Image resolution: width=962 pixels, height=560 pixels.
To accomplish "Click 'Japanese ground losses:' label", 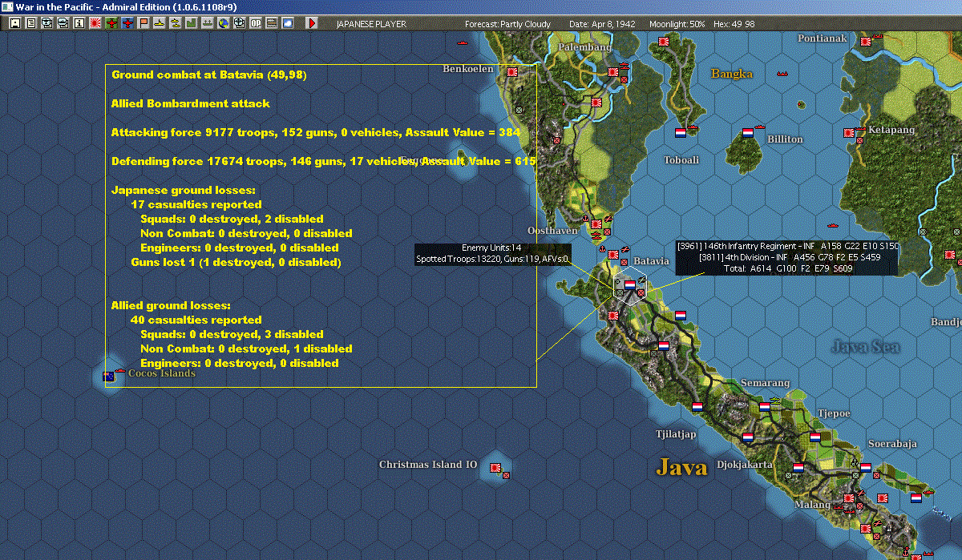I will pyautogui.click(x=184, y=190).
